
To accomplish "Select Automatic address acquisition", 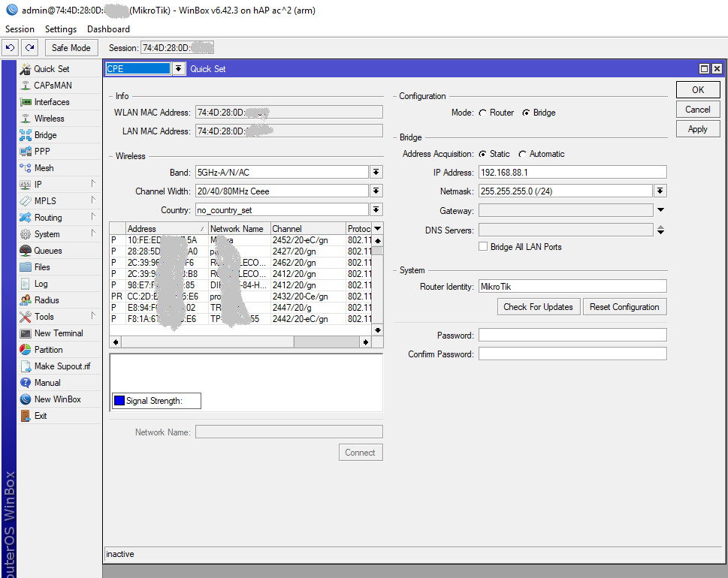I will 523,154.
